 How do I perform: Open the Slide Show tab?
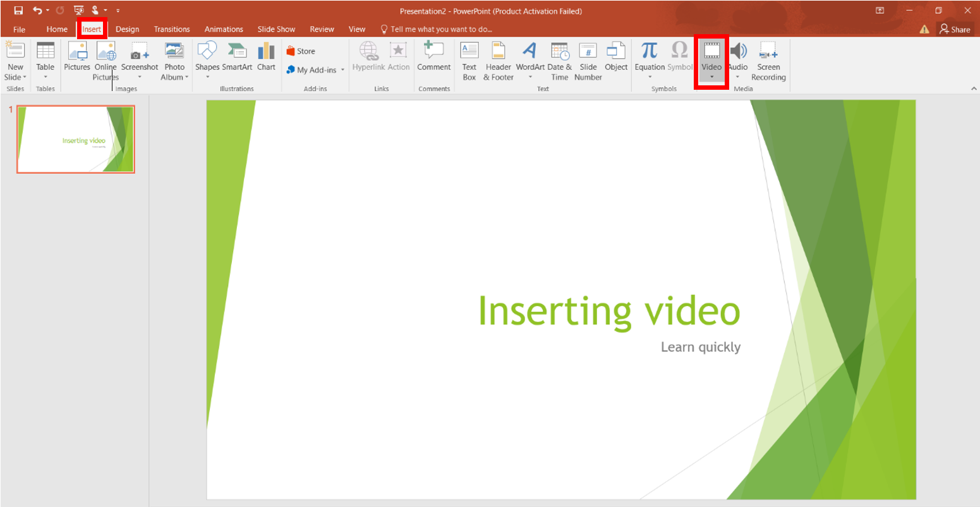click(276, 29)
